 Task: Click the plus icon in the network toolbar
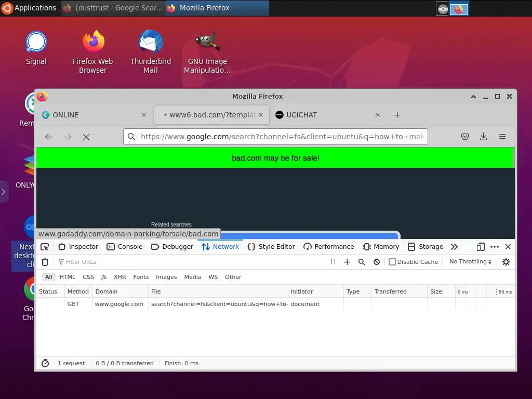tap(347, 262)
